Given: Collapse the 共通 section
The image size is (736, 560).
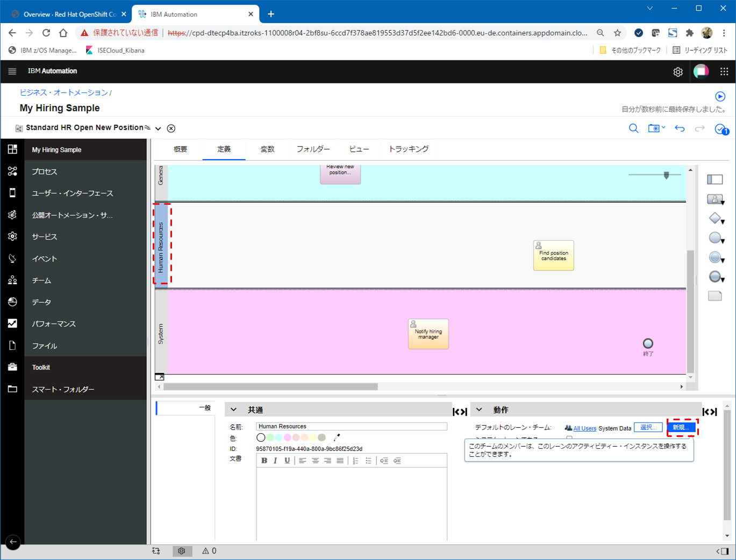Looking at the screenshot, I should pyautogui.click(x=233, y=410).
